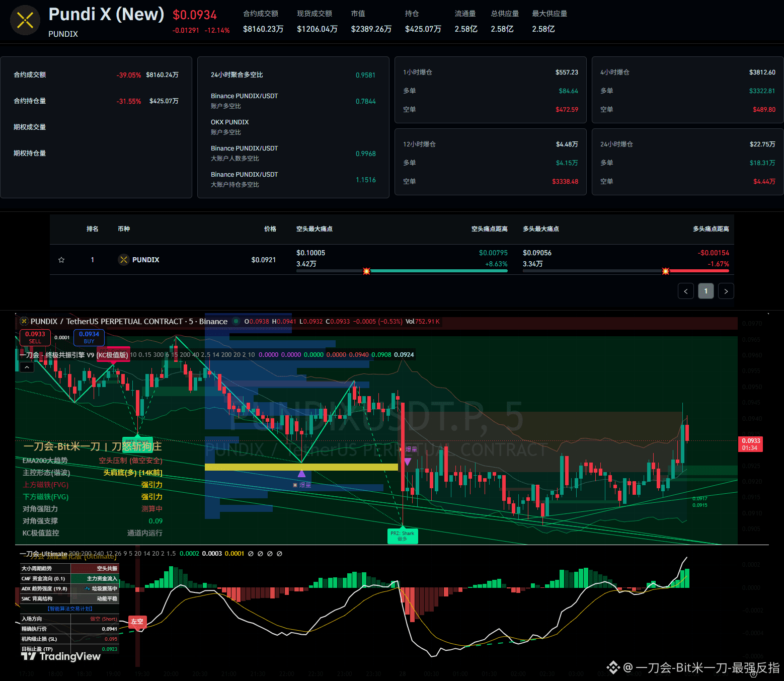Click the sleeping icon beside 垃圾震荡中

(87, 588)
